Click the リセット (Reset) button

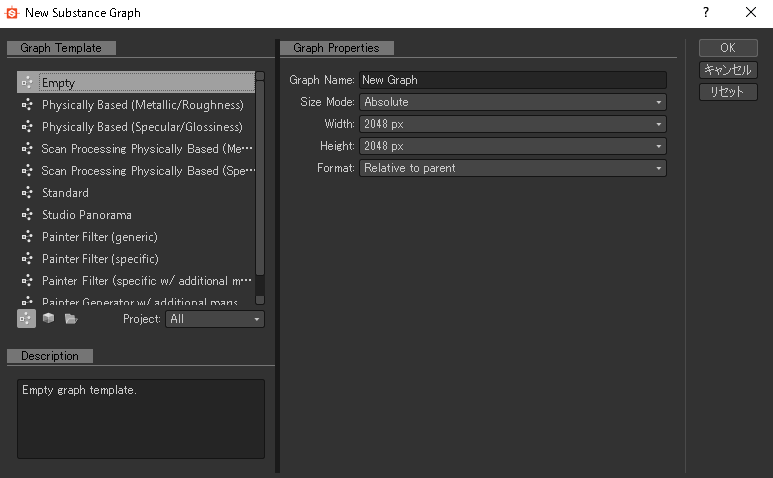pyautogui.click(x=728, y=92)
